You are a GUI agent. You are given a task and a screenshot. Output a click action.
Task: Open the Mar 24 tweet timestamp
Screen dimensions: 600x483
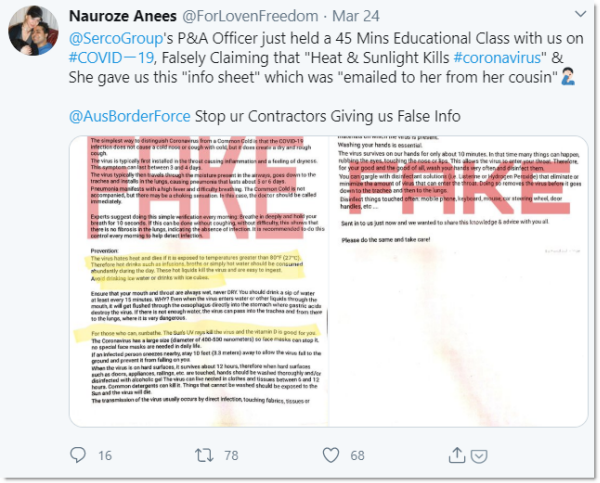(x=355, y=16)
